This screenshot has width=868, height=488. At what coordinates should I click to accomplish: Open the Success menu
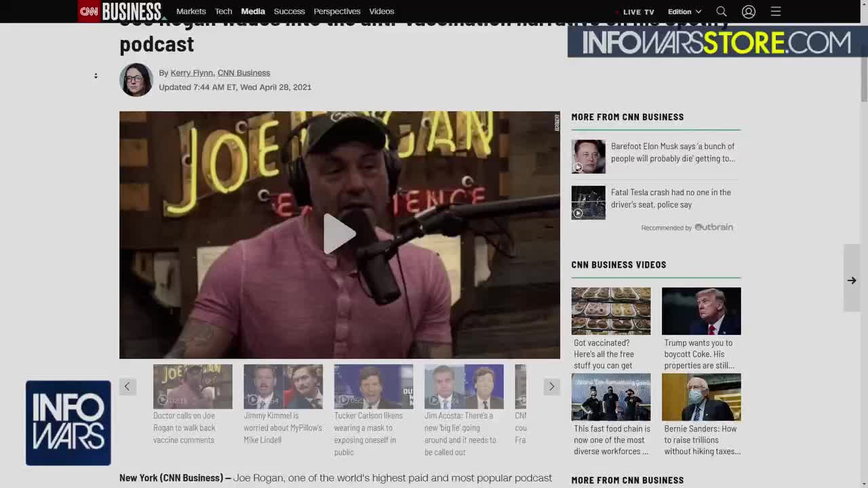(290, 12)
